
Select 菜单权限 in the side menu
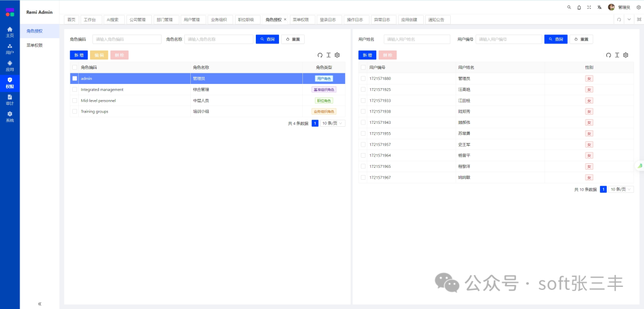35,45
